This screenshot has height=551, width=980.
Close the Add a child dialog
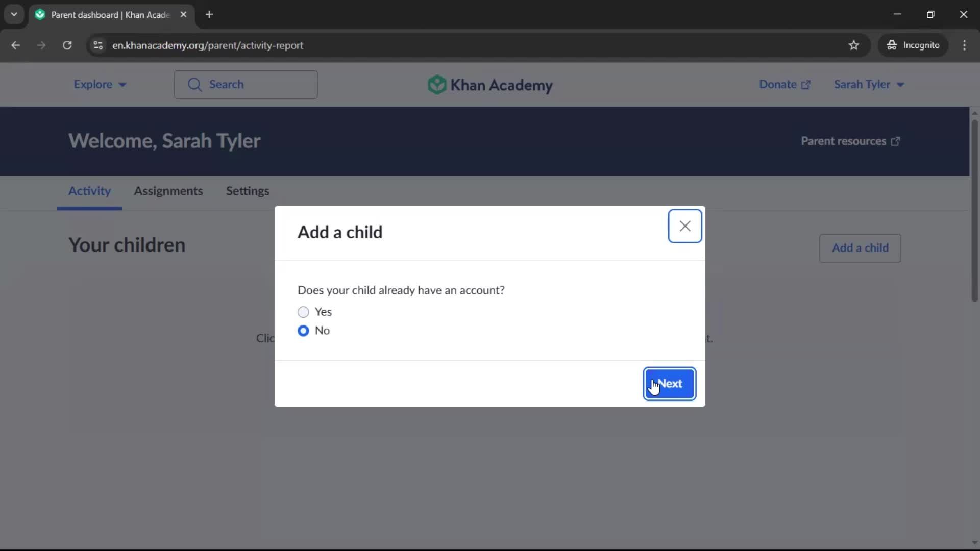click(x=684, y=226)
